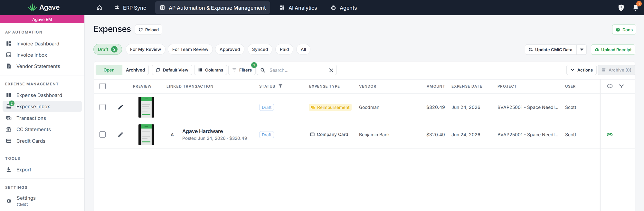
Task: Click the Company Card expense type
Action: click(x=329, y=134)
